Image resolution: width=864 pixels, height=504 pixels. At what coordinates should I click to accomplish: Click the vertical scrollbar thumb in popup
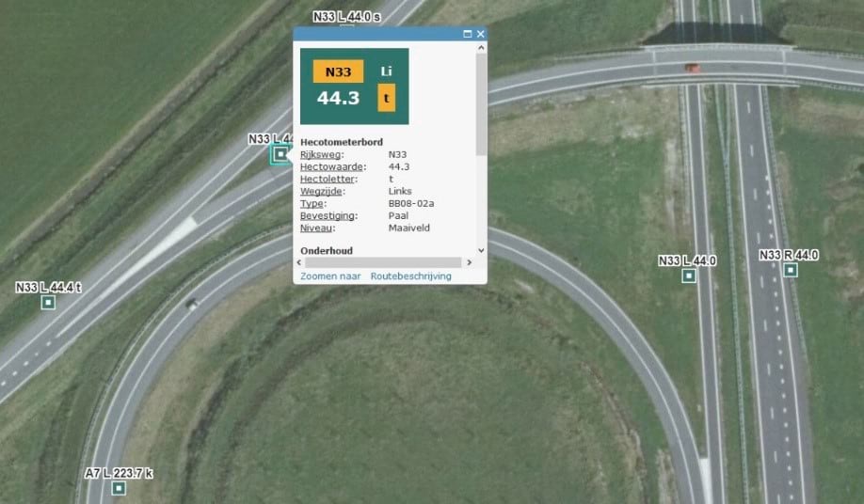[481, 104]
